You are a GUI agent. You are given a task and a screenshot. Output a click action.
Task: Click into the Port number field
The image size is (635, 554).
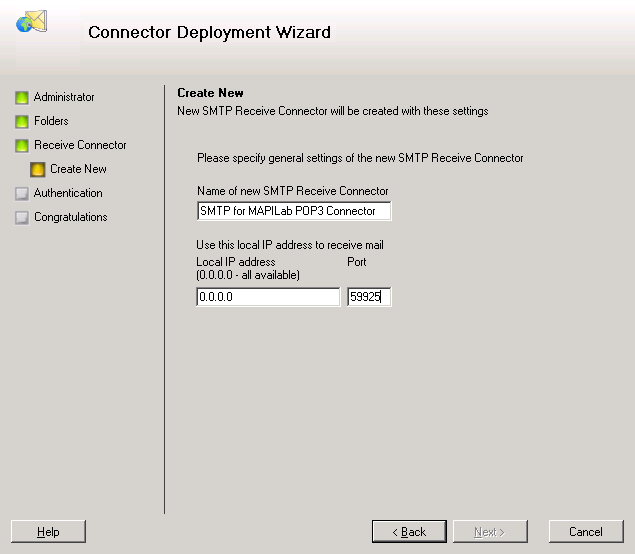click(x=369, y=297)
